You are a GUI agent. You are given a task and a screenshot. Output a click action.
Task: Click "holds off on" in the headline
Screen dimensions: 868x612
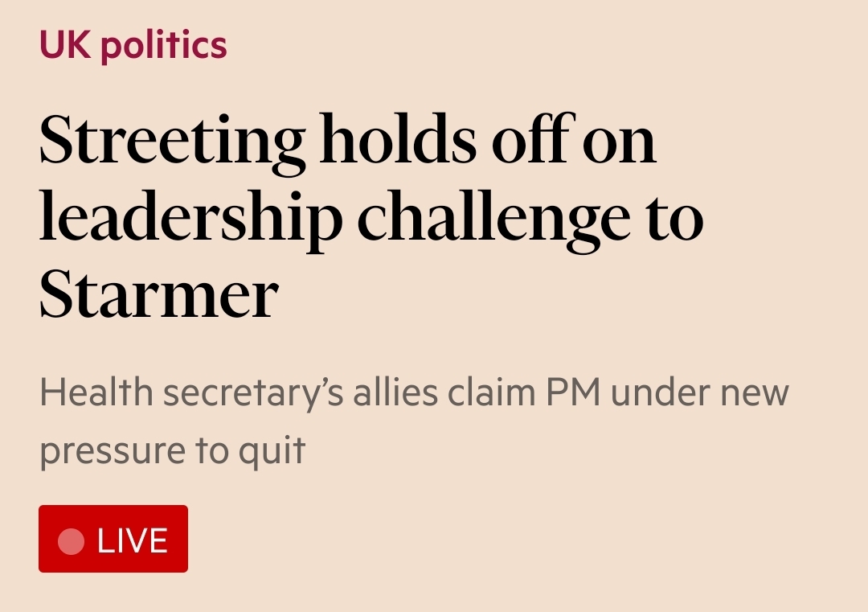coord(489,138)
